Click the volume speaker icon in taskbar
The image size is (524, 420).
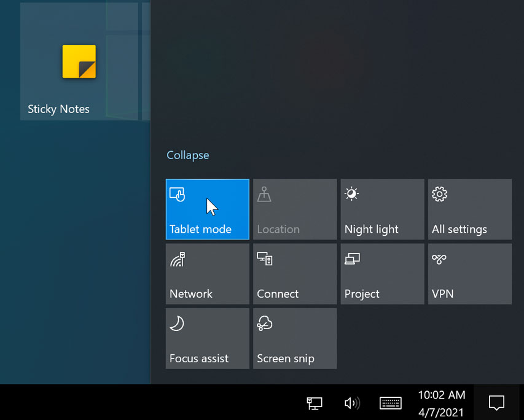(x=352, y=403)
